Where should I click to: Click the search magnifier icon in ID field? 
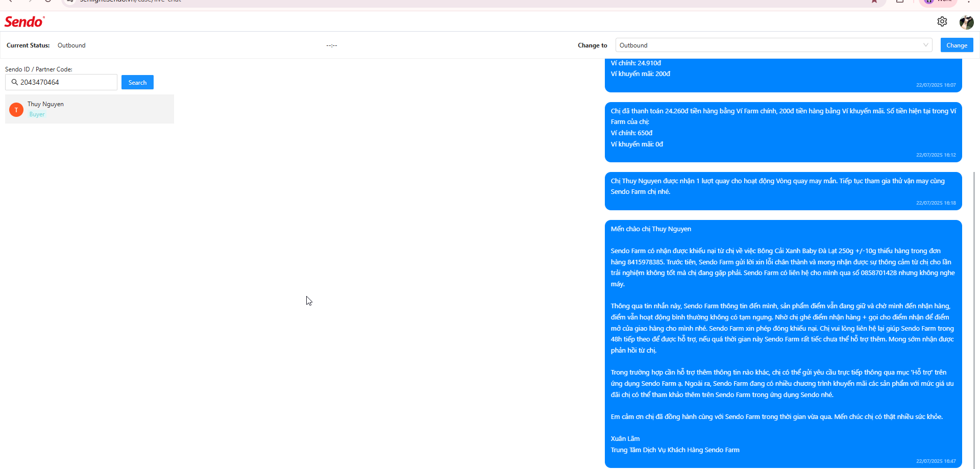click(x=14, y=82)
